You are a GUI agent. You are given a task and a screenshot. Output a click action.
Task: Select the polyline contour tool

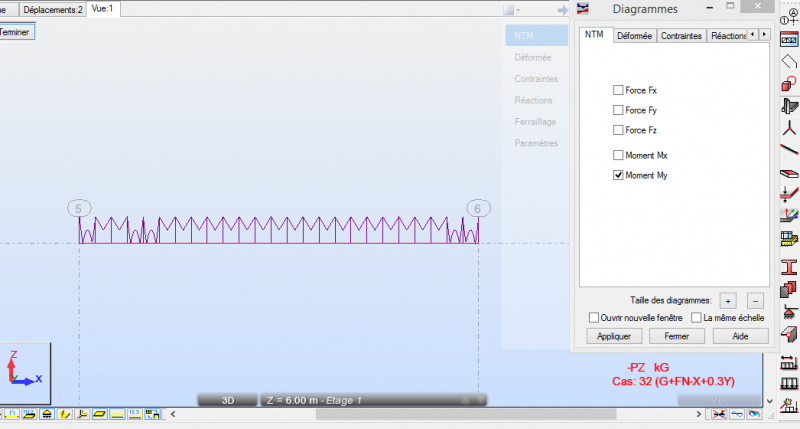[x=789, y=62]
